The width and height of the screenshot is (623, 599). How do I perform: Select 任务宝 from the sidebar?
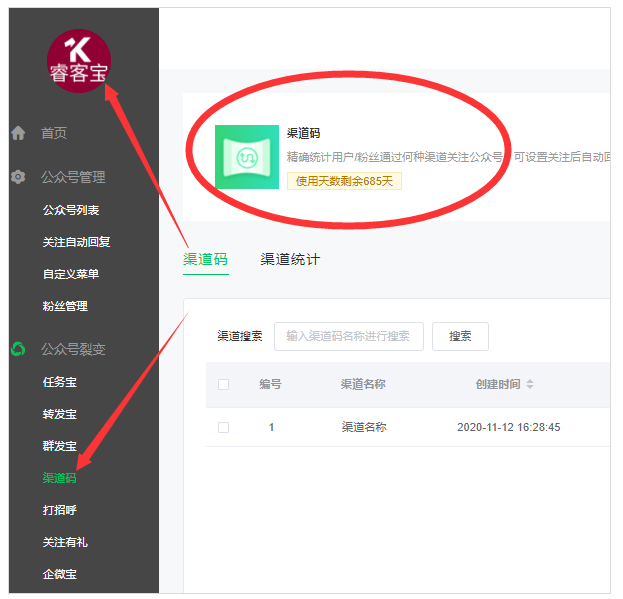(60, 381)
